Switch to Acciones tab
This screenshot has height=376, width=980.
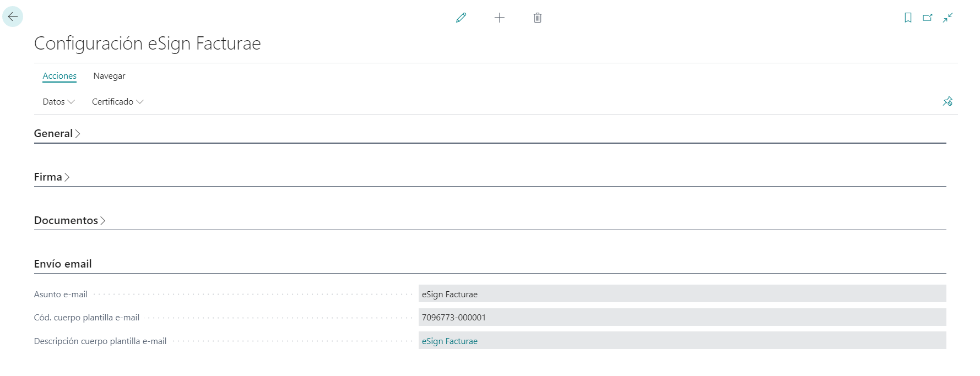[59, 76]
